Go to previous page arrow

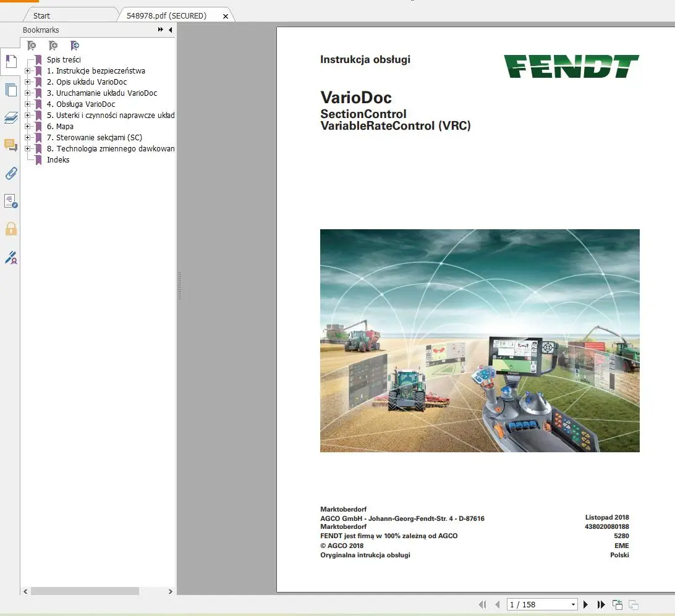(497, 604)
